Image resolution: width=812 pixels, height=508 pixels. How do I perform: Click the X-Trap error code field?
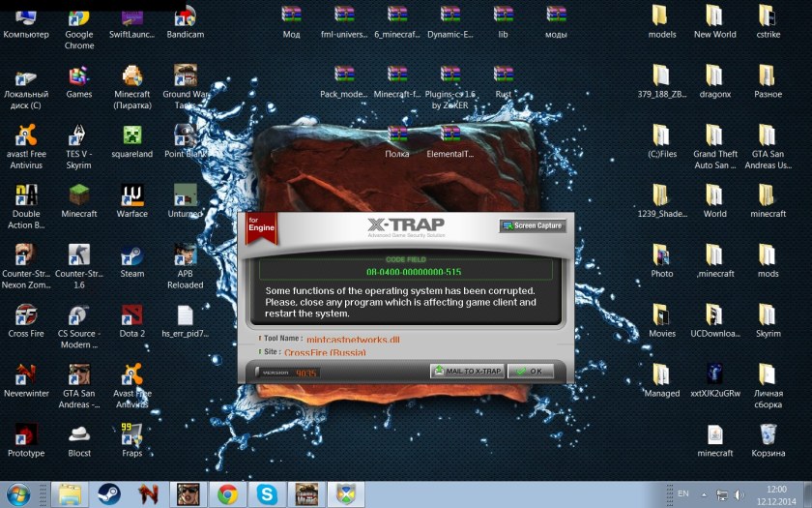click(x=413, y=273)
